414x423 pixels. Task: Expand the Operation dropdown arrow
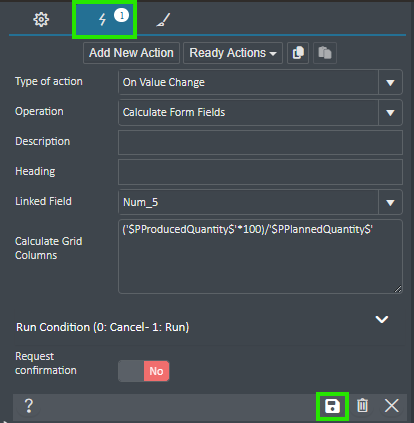[x=390, y=112]
